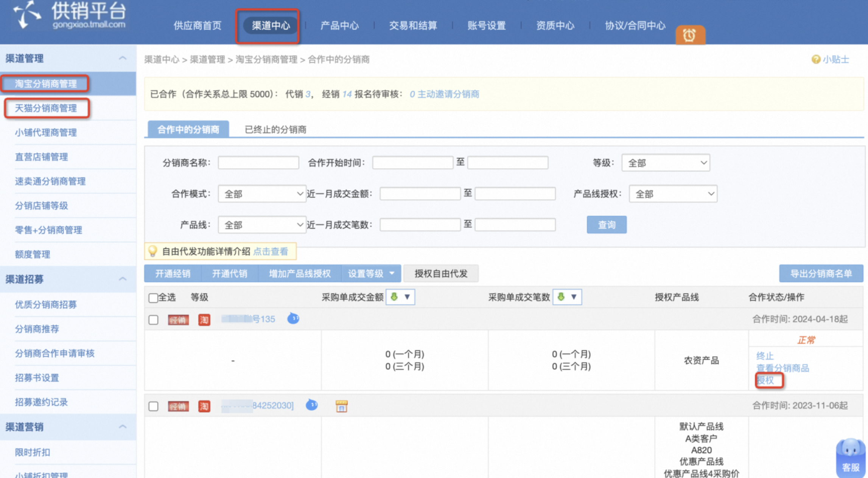Screen dimensions: 868x478
Task: Open 采购单成交笔数 sort dropdown arrow
Action: (574, 297)
